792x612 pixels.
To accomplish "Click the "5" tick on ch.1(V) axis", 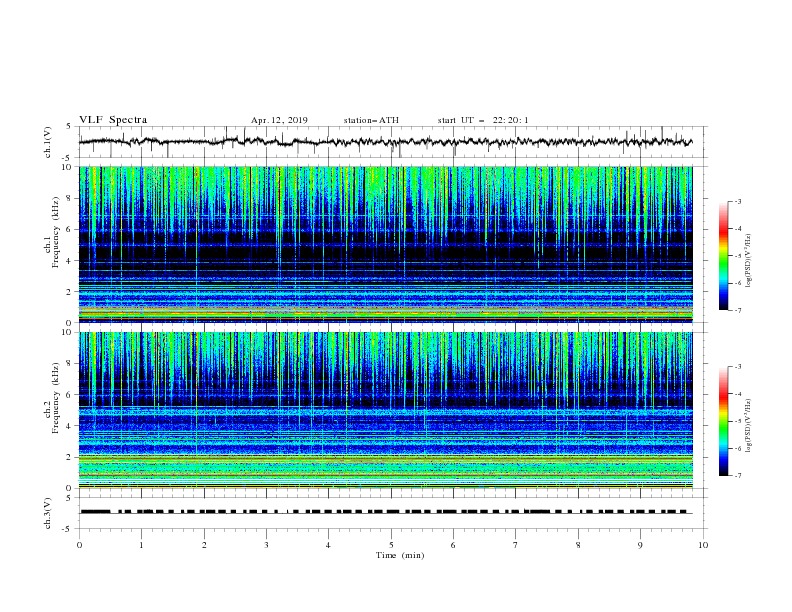I will click(x=69, y=126).
